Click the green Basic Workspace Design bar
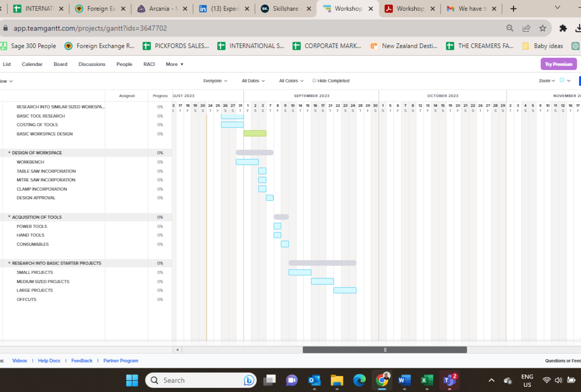Viewport: 581px width, 392px height. click(255, 134)
